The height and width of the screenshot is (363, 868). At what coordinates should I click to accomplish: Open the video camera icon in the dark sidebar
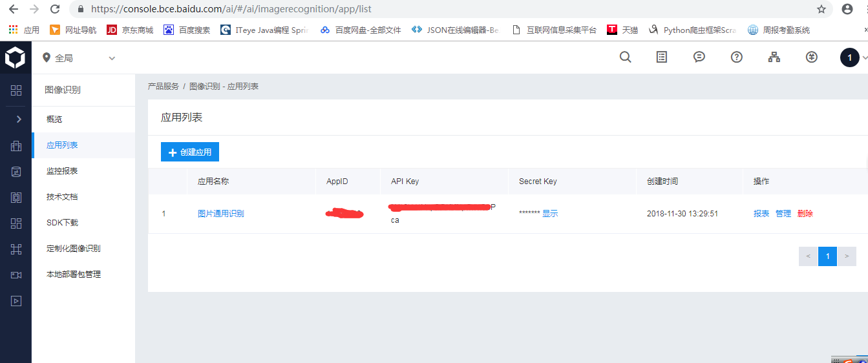point(16,275)
